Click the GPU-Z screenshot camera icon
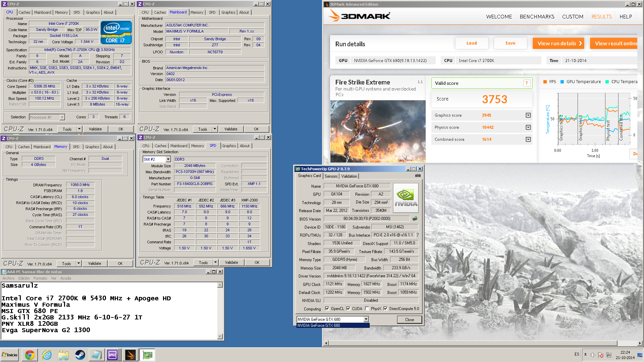The width and height of the screenshot is (644, 362). click(x=418, y=176)
